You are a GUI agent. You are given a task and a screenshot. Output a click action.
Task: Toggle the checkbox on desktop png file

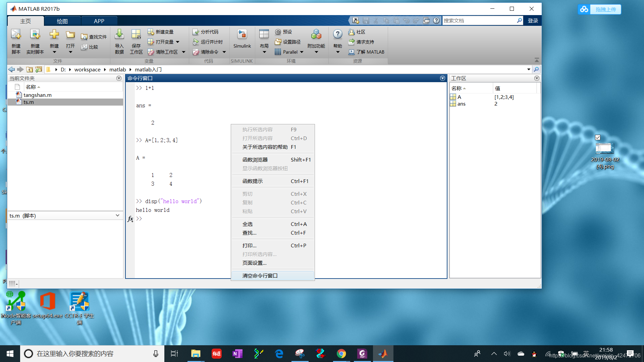tap(598, 137)
